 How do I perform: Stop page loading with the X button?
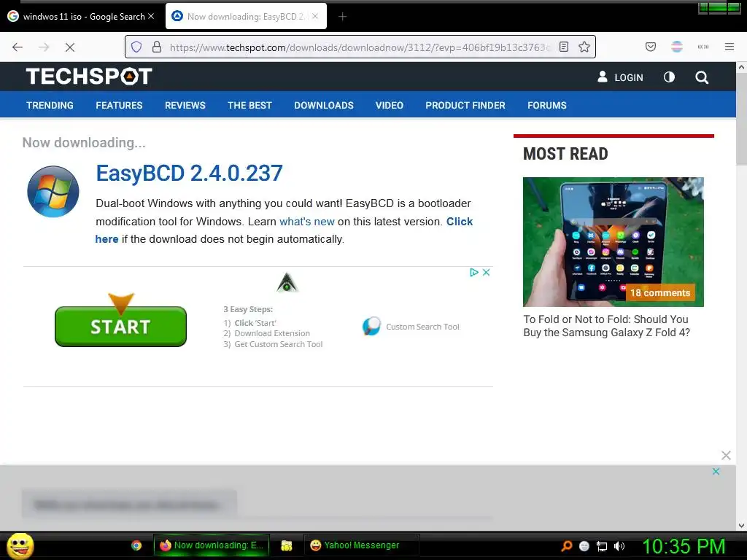click(69, 47)
